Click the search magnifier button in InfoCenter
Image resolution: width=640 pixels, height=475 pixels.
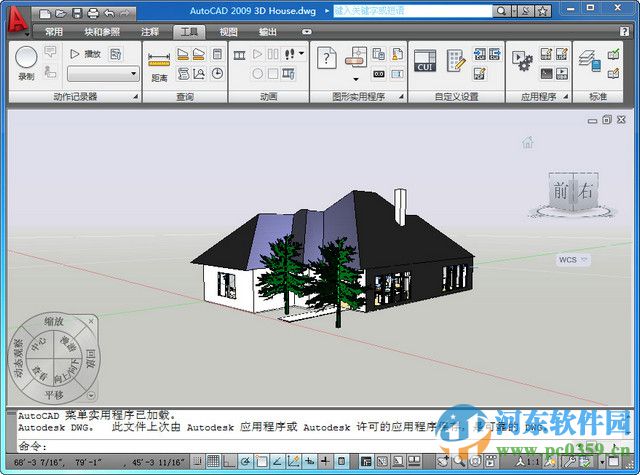coord(501,11)
